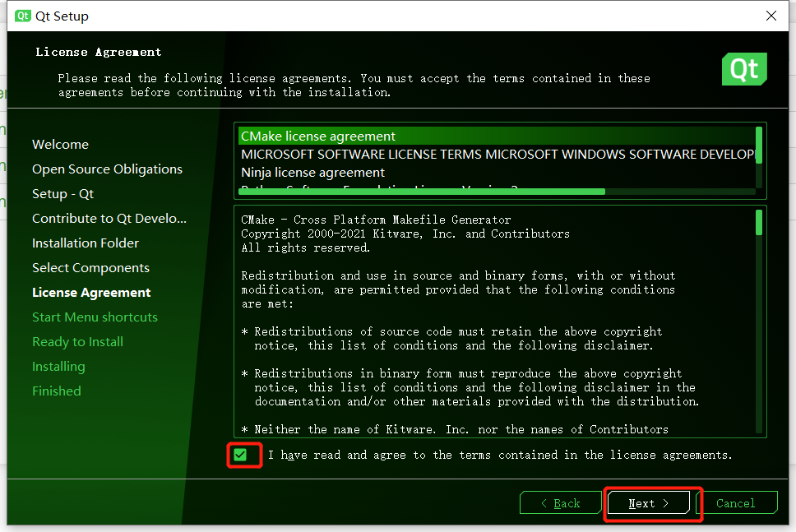This screenshot has width=796, height=532.
Task: Click the License Agreement sidebar step
Action: (91, 293)
